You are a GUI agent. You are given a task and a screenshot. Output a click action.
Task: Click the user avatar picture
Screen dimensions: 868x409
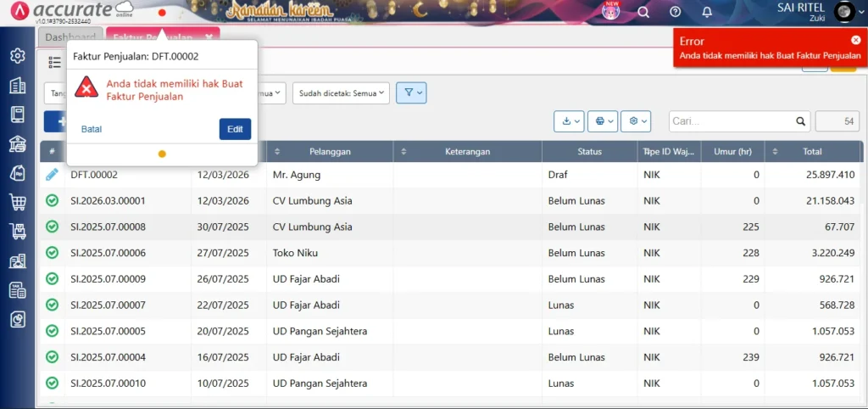click(843, 12)
